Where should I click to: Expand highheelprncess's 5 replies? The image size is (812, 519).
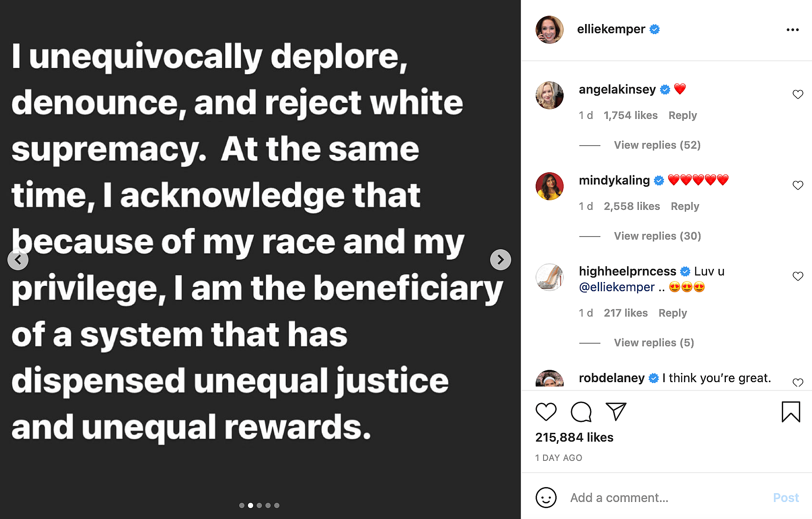(654, 343)
